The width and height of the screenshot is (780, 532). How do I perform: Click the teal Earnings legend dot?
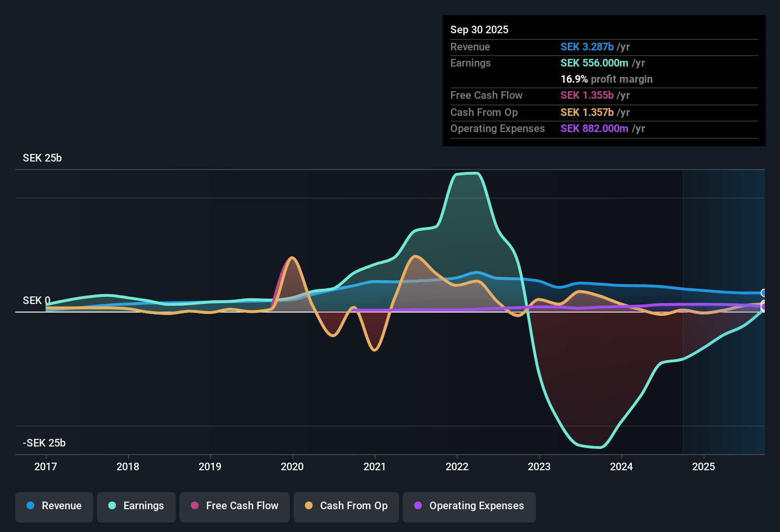coord(112,506)
